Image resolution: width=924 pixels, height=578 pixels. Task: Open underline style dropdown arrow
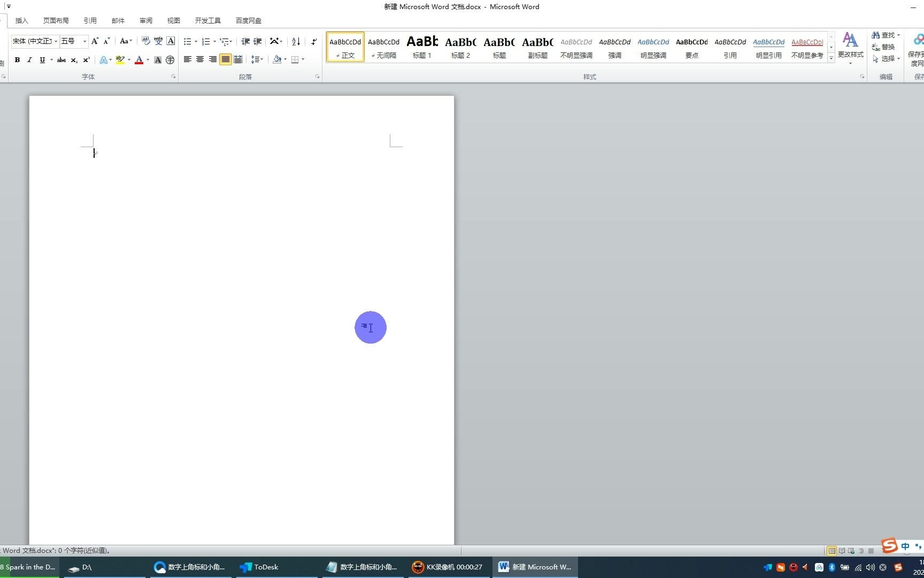point(51,60)
